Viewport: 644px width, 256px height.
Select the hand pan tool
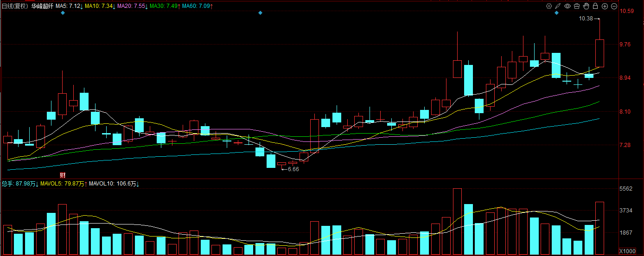click(x=586, y=6)
